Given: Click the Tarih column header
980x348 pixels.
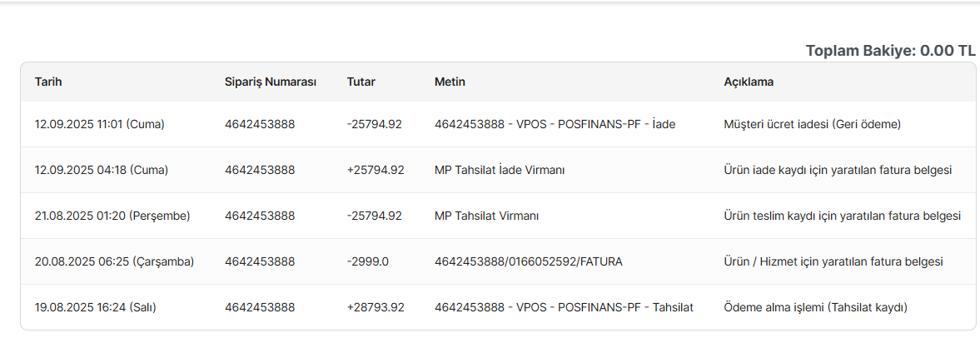Looking at the screenshot, I should pyautogui.click(x=48, y=82).
